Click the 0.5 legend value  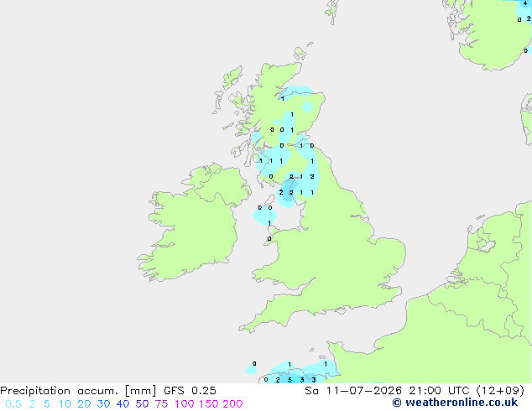coord(13,404)
